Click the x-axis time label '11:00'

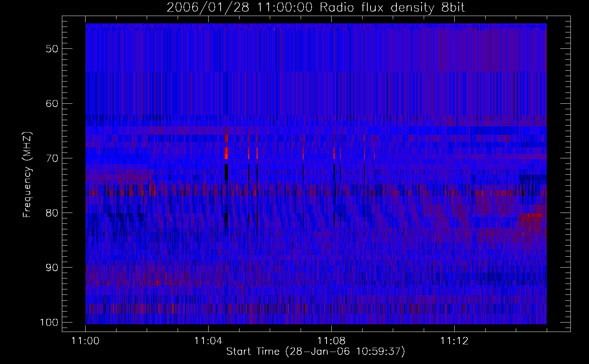(86, 341)
